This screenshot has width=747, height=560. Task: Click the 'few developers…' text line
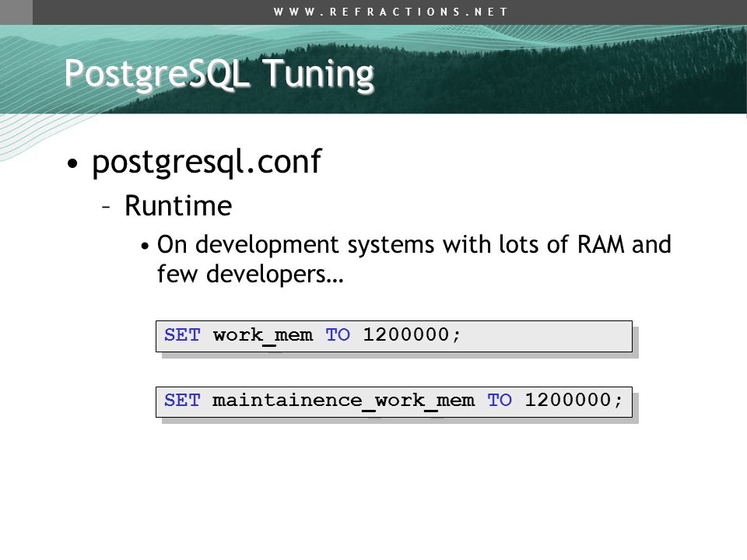(x=250, y=275)
